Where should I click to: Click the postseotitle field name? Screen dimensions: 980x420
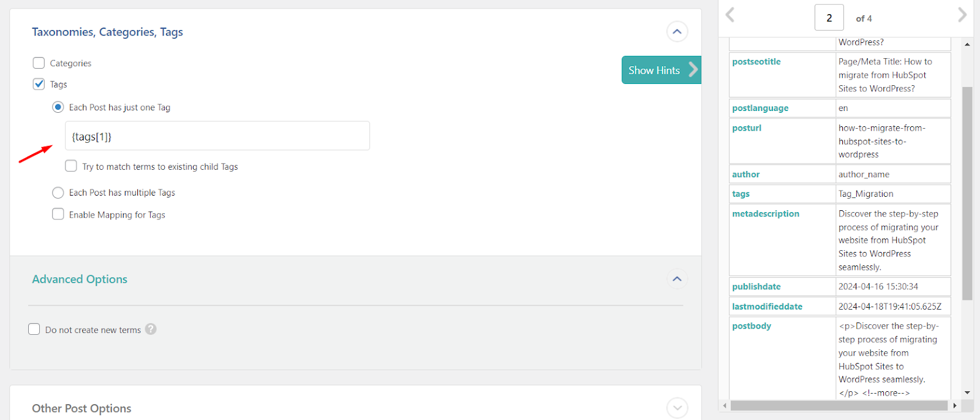756,62
